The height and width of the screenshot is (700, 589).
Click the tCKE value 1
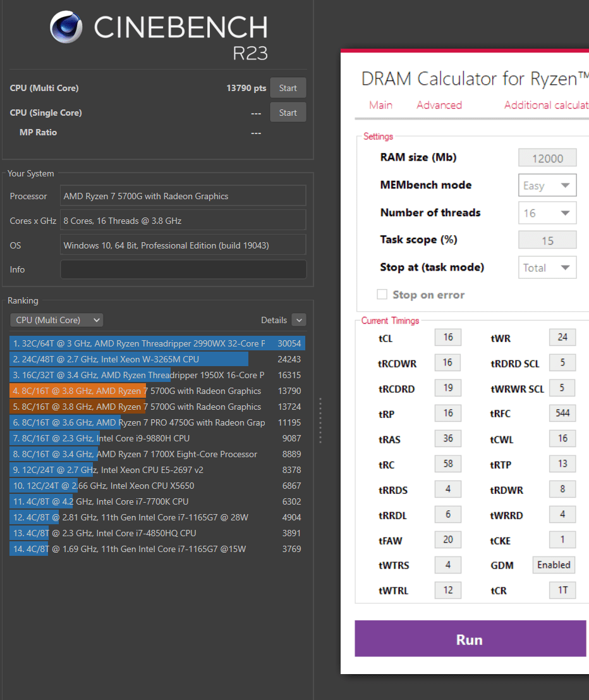tap(562, 540)
